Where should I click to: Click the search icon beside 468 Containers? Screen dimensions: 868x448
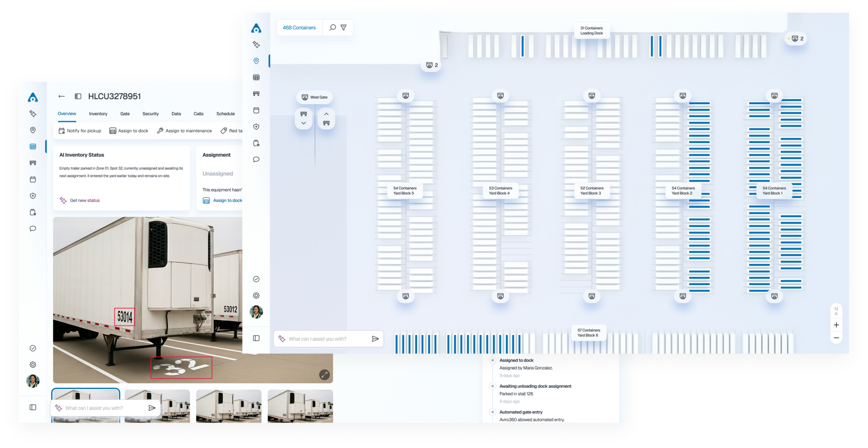(333, 27)
